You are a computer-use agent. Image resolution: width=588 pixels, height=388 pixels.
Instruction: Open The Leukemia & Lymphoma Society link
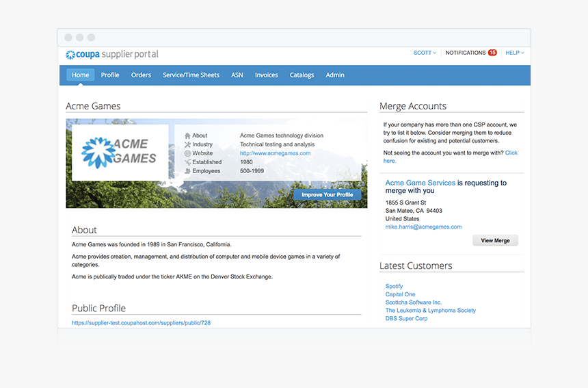(x=430, y=310)
